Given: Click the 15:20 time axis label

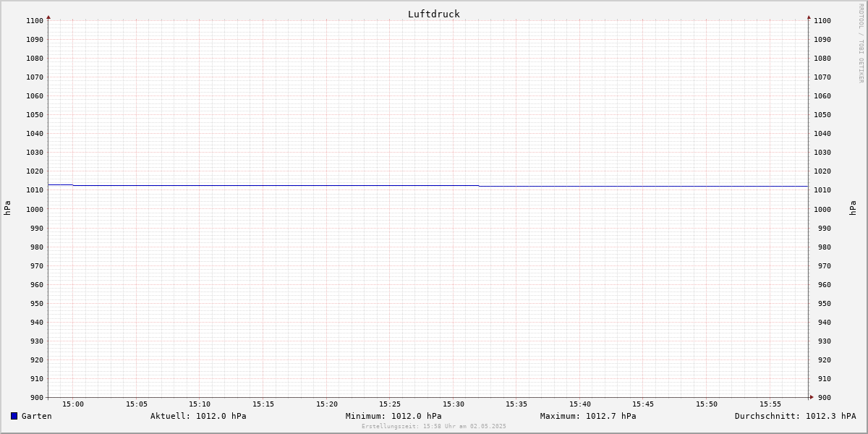Looking at the screenshot, I should 327,404.
